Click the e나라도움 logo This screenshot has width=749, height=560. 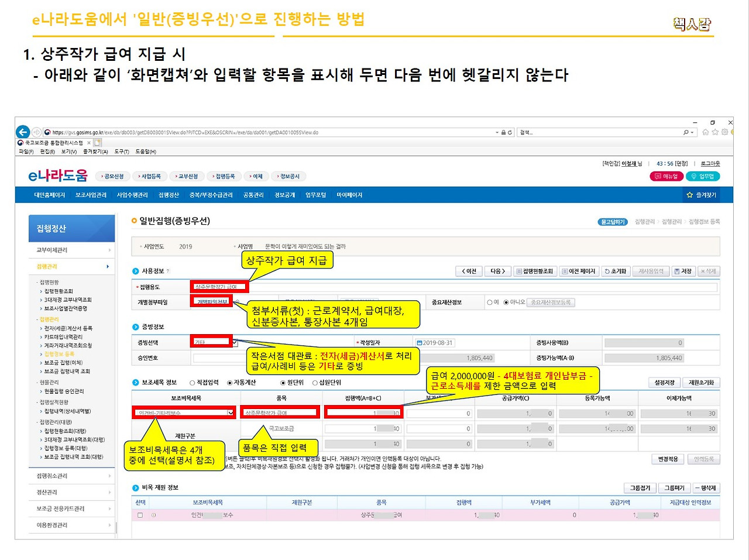(58, 176)
